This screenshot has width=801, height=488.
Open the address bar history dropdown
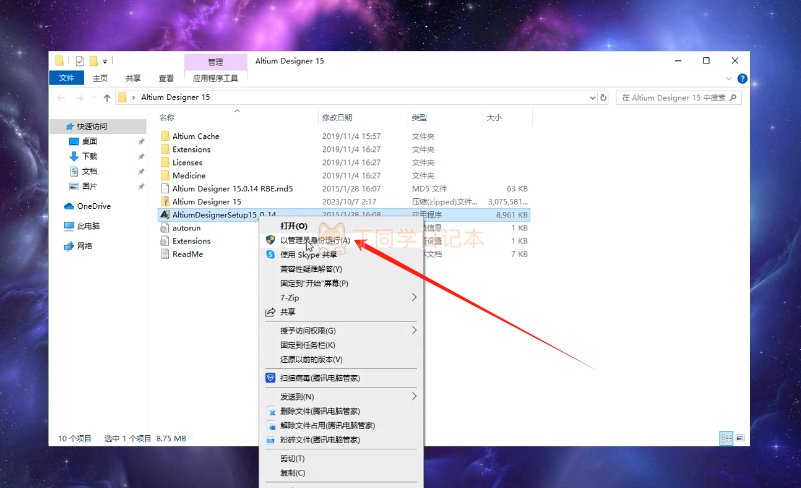[593, 98]
